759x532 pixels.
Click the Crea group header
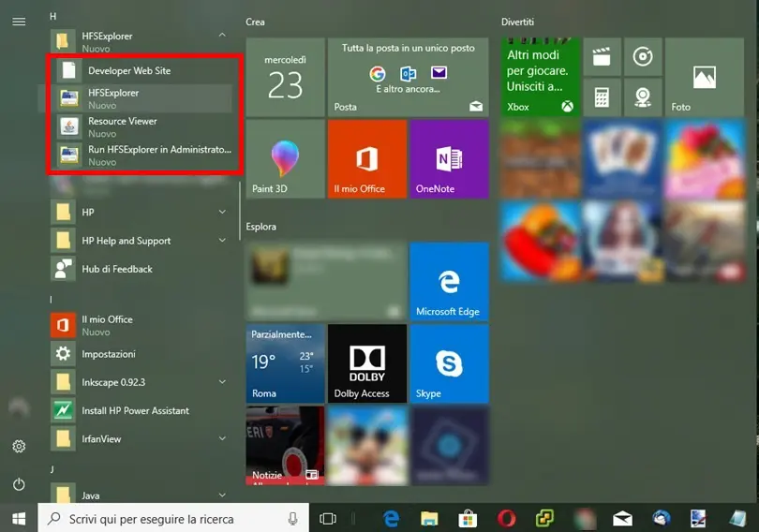point(255,22)
